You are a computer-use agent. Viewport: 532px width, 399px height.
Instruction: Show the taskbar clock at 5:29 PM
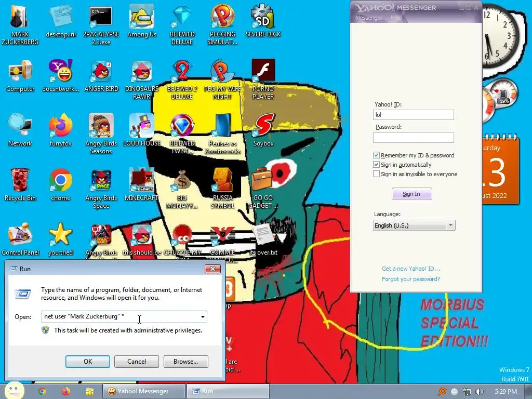506,392
